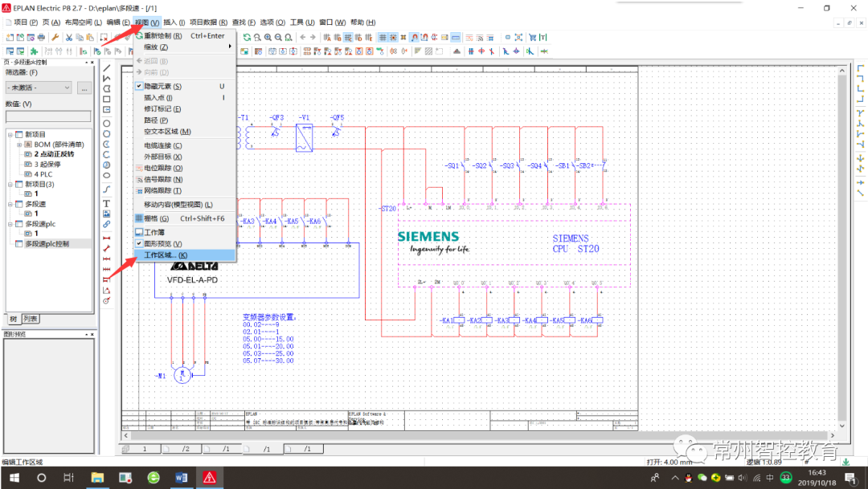The width and height of the screenshot is (868, 489).
Task: Select page 2 点动正反转 in tree
Action: tap(54, 154)
